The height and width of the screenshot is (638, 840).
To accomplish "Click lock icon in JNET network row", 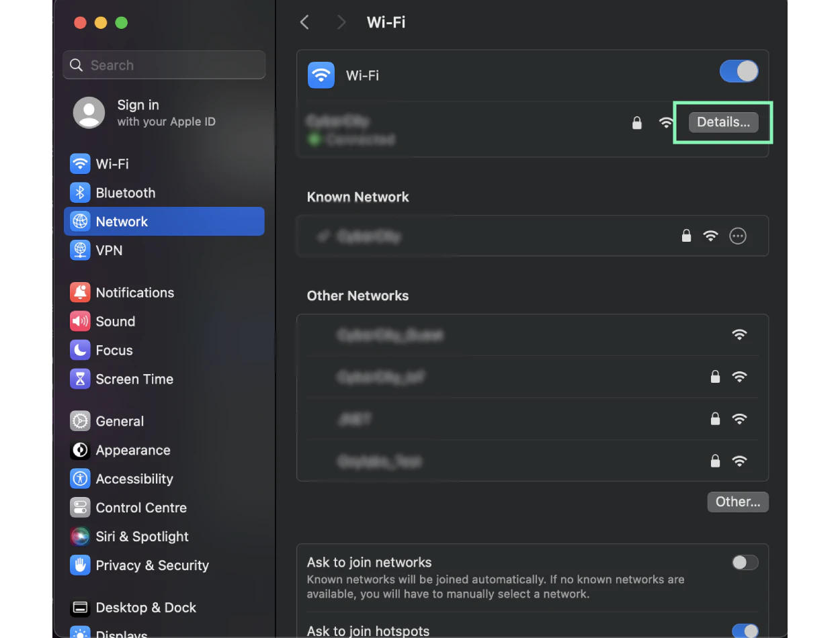I will 715,419.
